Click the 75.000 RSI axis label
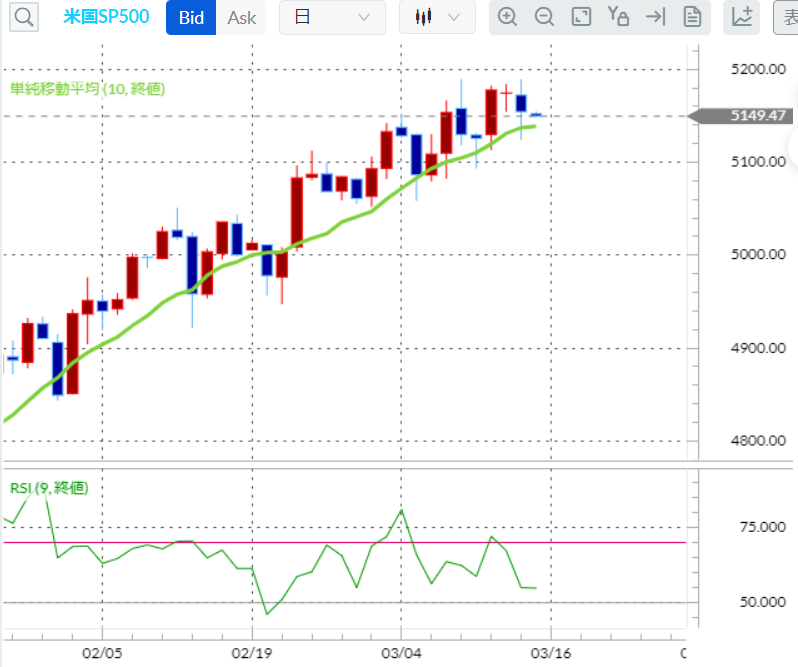 [762, 527]
